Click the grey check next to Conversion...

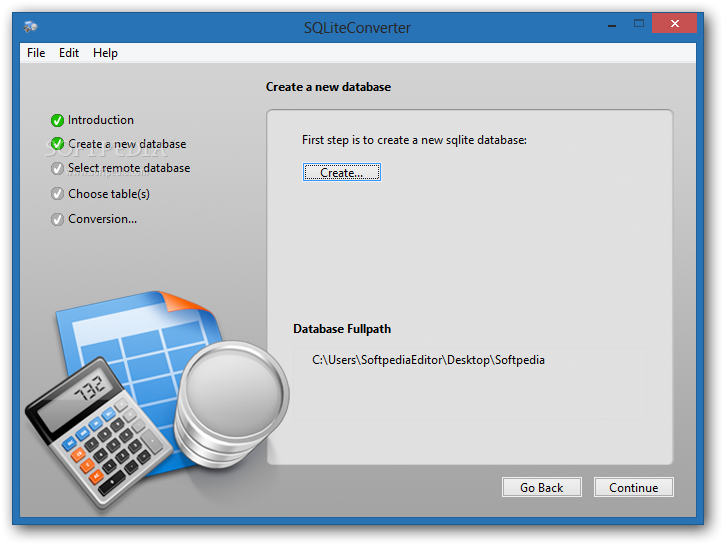[57, 219]
